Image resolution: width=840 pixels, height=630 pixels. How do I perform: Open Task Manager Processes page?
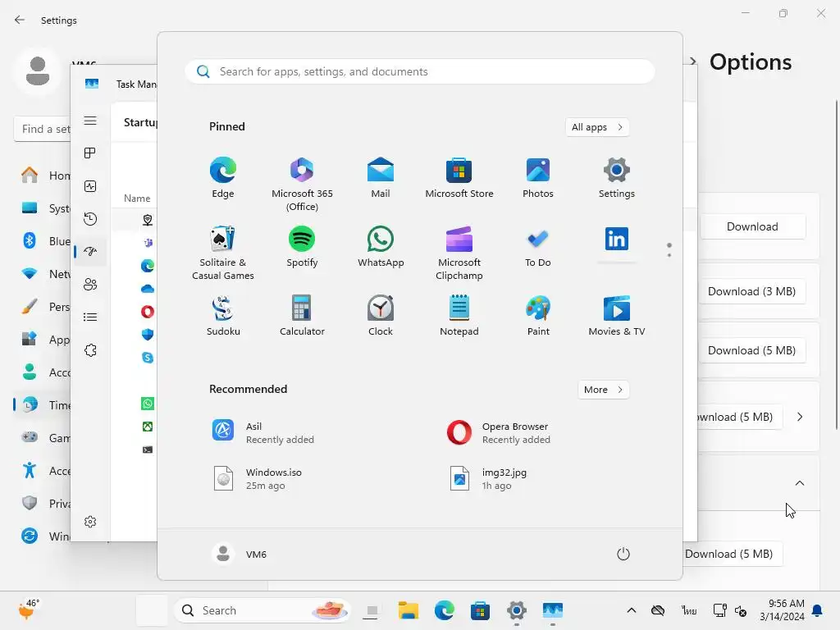[x=90, y=153]
